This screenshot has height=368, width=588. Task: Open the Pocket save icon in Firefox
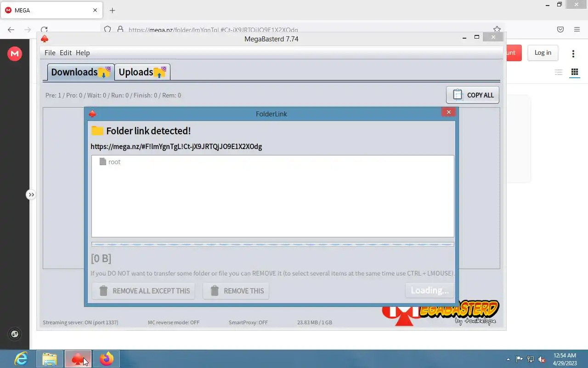[560, 29]
